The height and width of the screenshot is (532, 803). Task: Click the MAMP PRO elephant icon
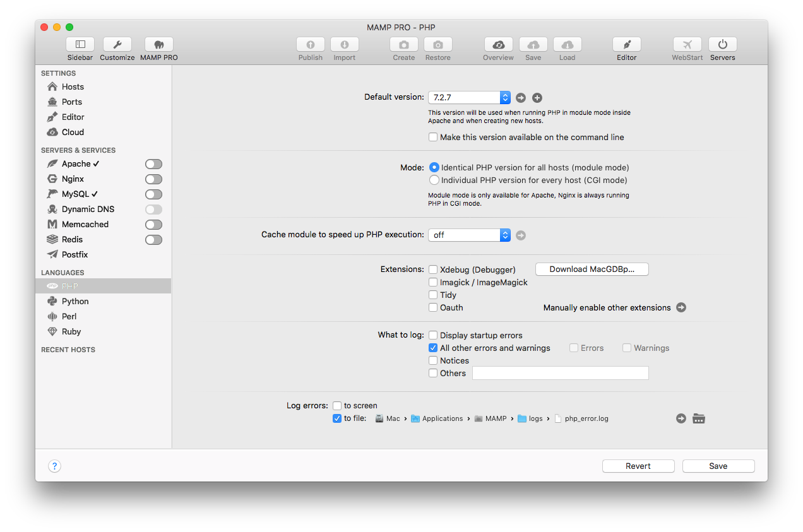(x=159, y=45)
